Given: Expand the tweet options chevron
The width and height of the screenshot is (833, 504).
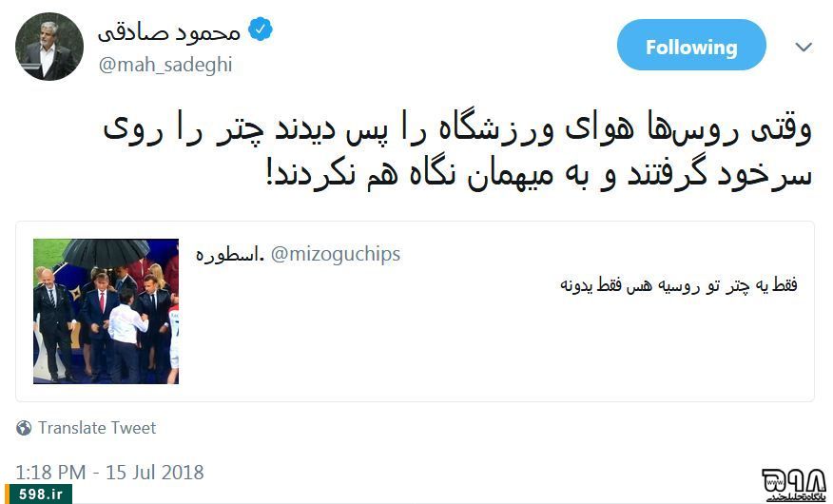Looking at the screenshot, I should pyautogui.click(x=804, y=47).
